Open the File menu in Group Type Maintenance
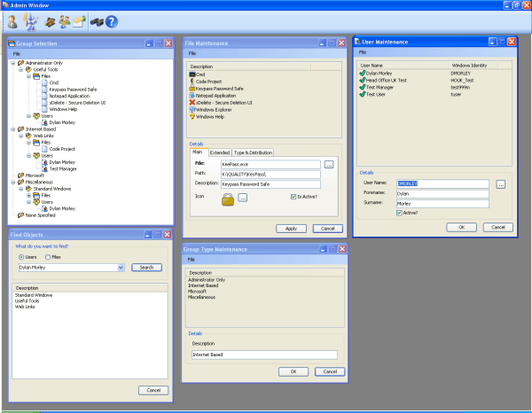Image resolution: width=532 pixels, height=413 pixels. (191, 259)
